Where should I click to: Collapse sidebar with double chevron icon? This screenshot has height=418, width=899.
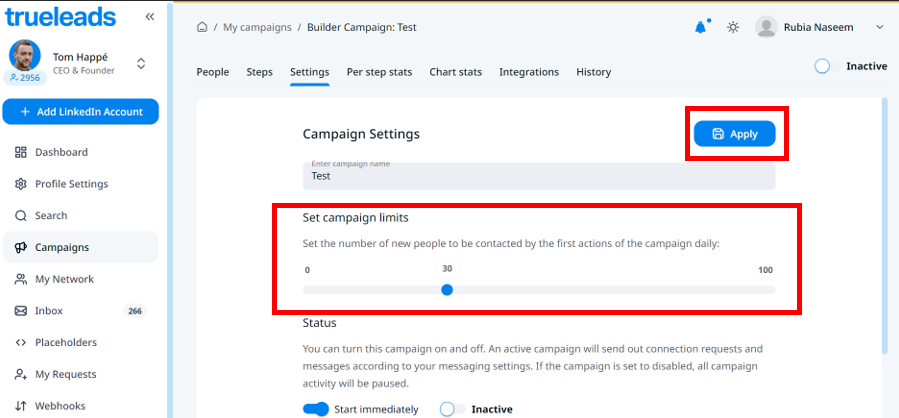pyautogui.click(x=150, y=17)
